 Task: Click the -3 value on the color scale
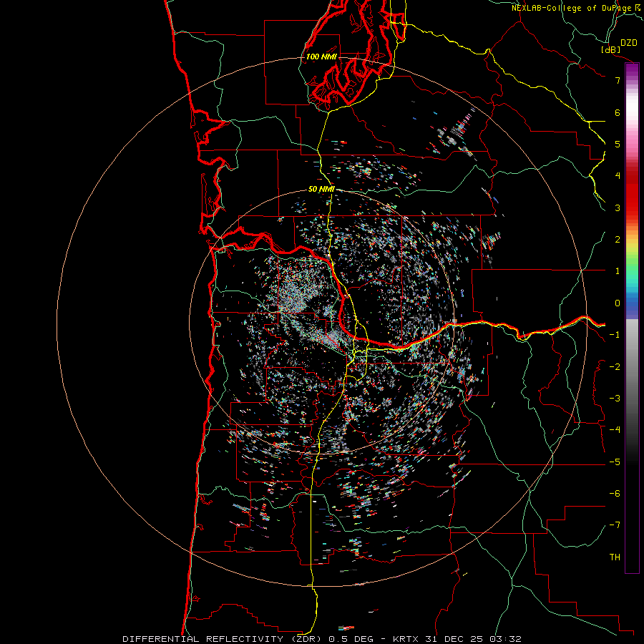pos(615,399)
